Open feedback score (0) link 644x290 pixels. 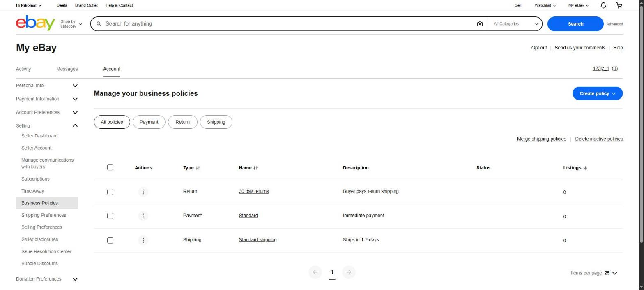coord(614,69)
